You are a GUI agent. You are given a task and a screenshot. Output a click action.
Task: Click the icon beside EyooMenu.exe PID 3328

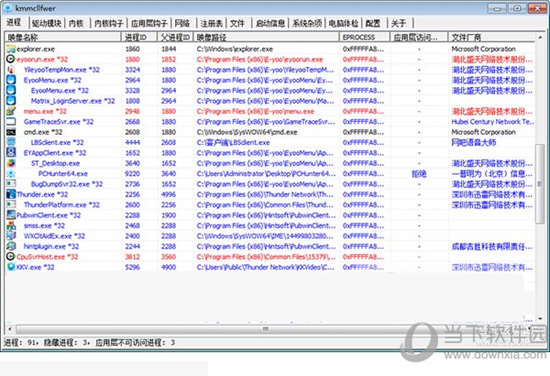click(11, 90)
